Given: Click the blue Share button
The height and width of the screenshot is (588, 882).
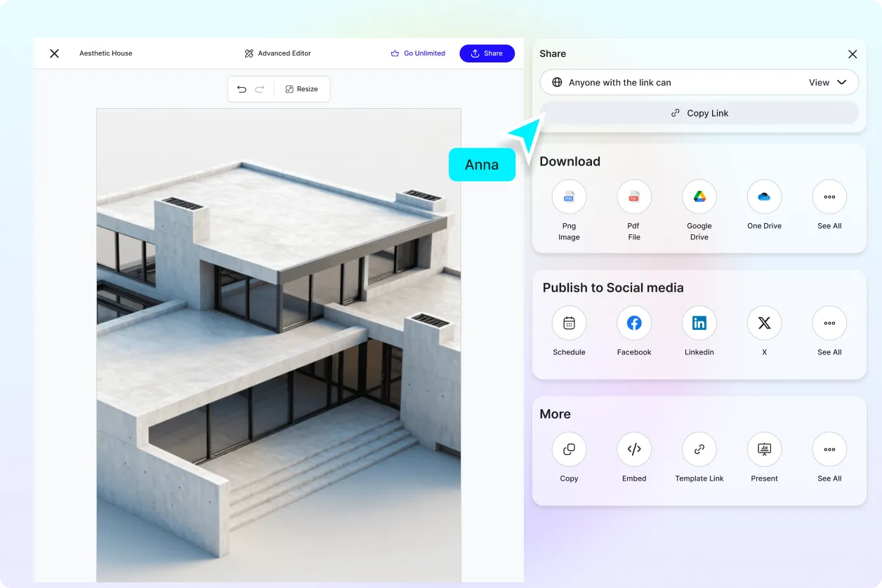Looking at the screenshot, I should pos(487,53).
